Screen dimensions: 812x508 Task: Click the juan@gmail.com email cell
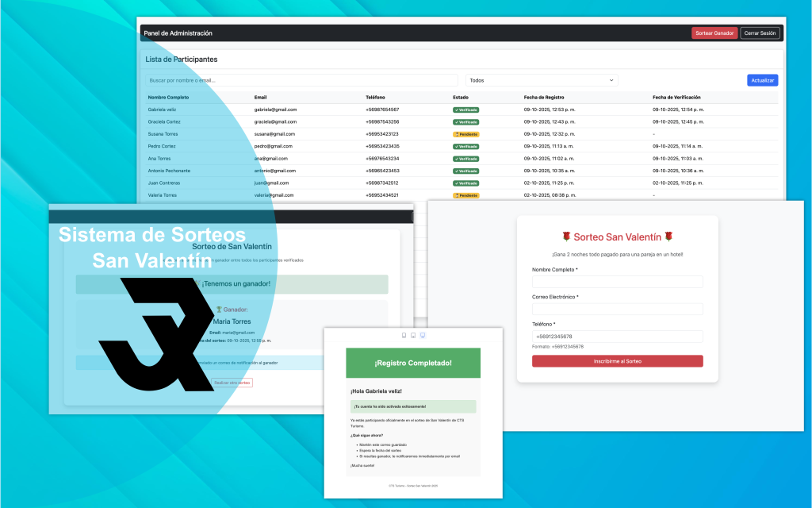(271, 183)
